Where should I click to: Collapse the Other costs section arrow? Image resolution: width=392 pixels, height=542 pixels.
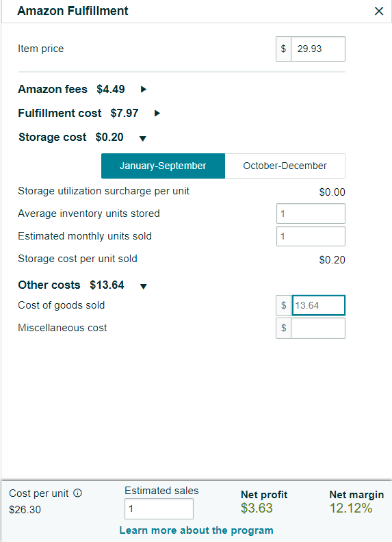coord(144,286)
